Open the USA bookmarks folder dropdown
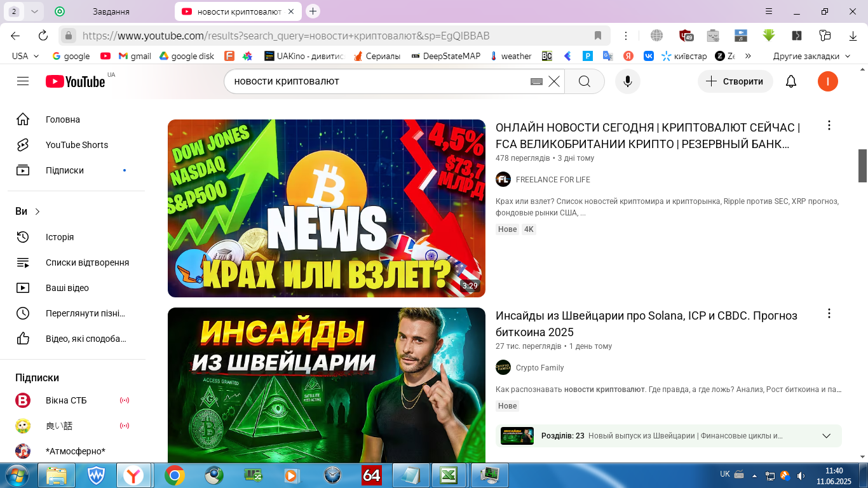Viewport: 868px width, 488px height. [x=25, y=56]
